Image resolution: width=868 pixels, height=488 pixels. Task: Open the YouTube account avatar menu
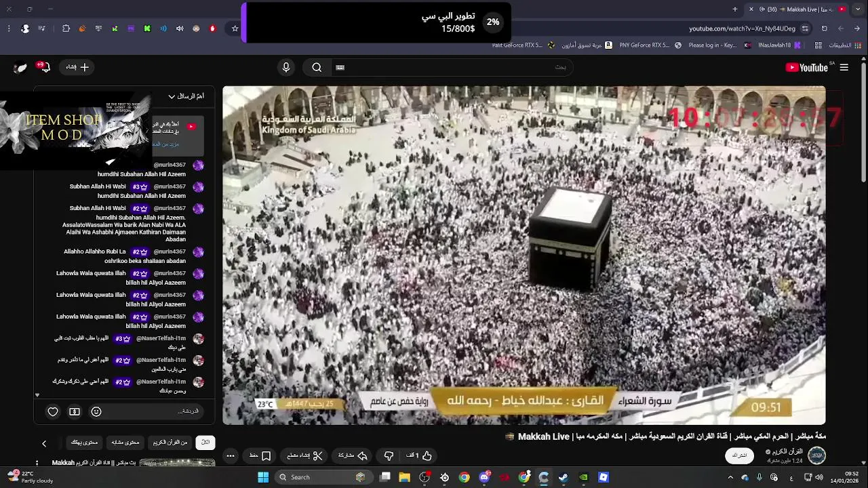20,67
